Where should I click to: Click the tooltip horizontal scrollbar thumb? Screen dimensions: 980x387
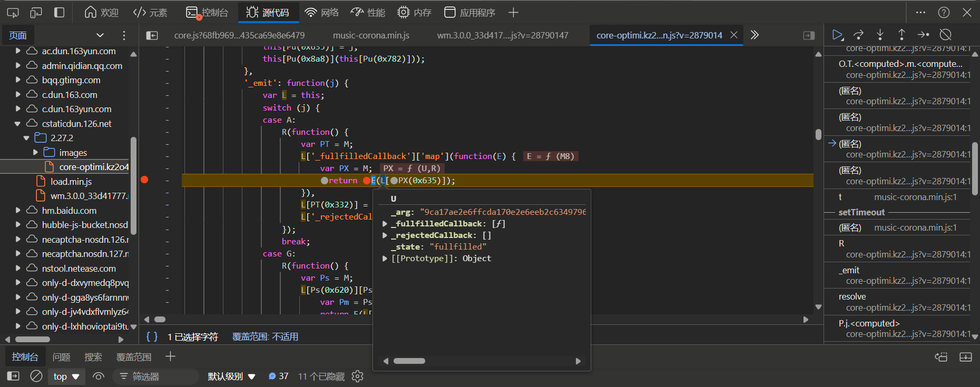tap(409, 361)
